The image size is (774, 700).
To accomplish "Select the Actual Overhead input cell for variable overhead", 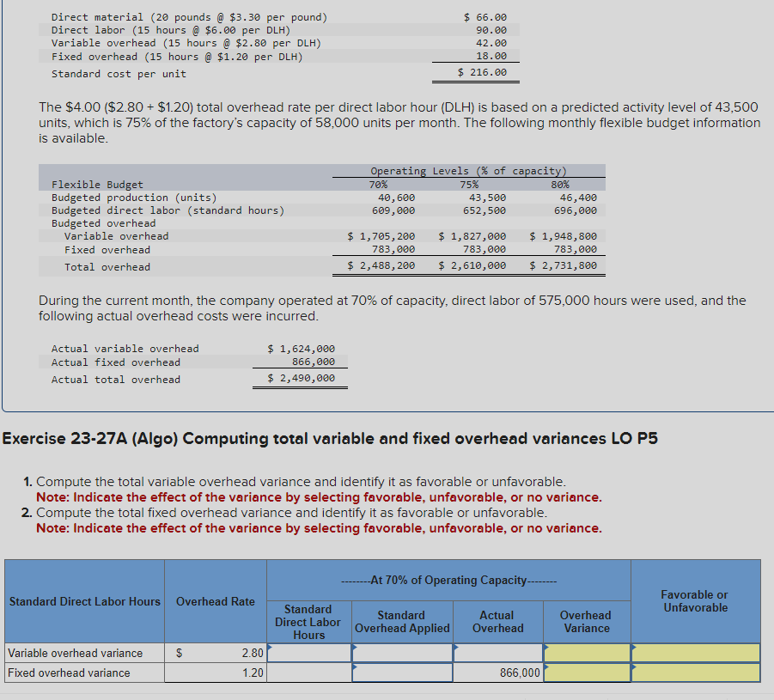I will coord(498,653).
